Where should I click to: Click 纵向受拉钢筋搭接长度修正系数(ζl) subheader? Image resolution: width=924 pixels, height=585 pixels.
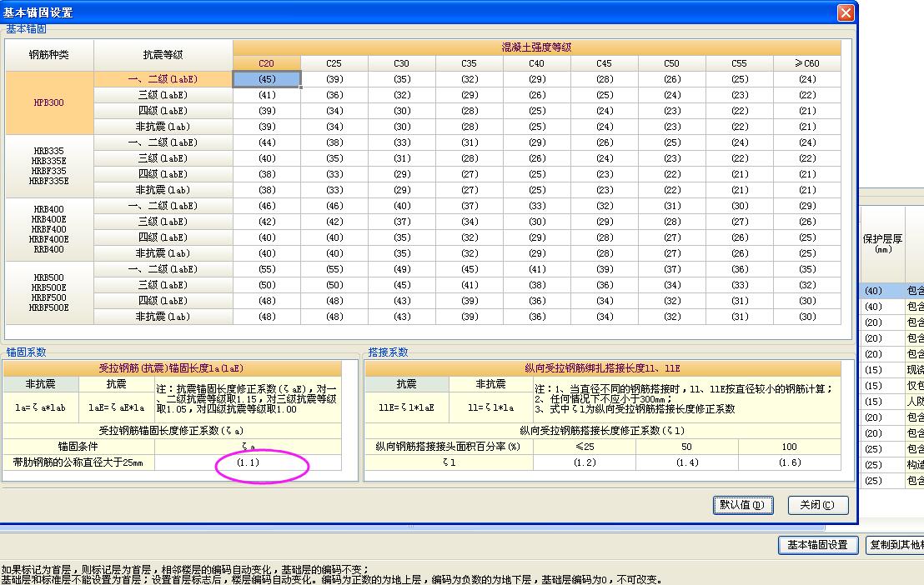point(602,431)
